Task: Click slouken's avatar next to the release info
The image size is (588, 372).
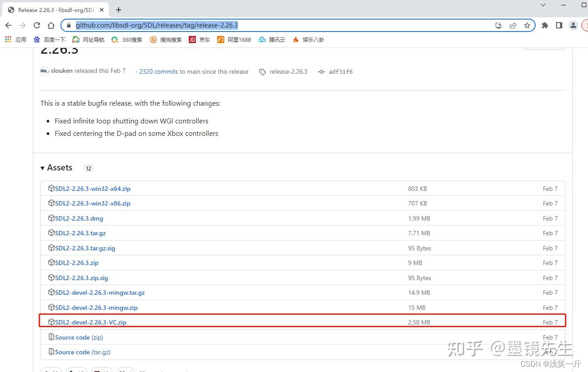Action: pyautogui.click(x=44, y=71)
